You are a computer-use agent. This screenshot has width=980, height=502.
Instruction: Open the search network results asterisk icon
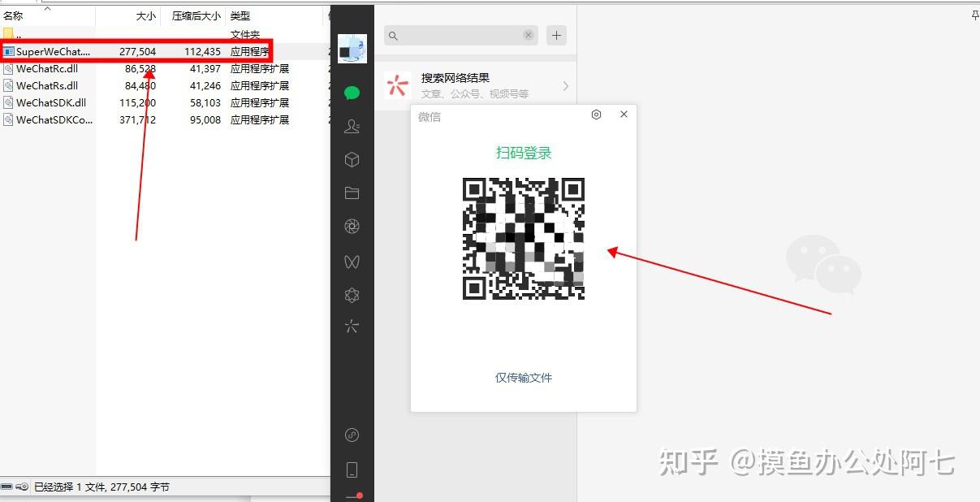click(x=396, y=85)
